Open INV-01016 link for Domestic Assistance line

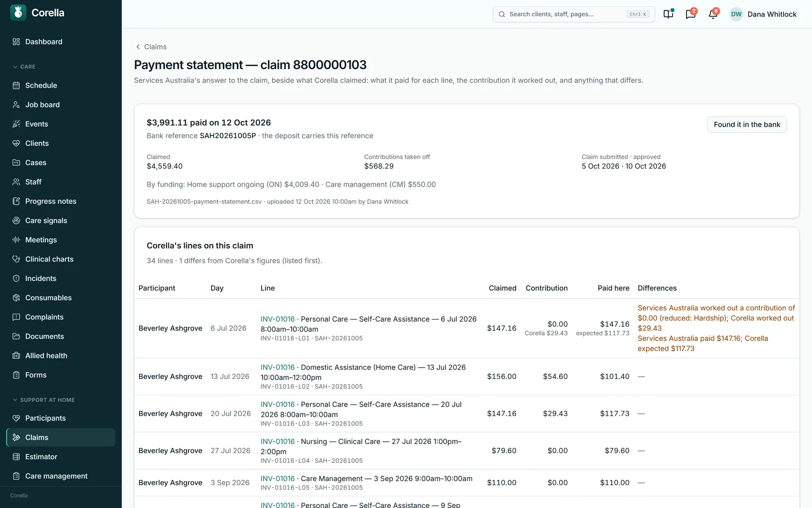(x=278, y=367)
